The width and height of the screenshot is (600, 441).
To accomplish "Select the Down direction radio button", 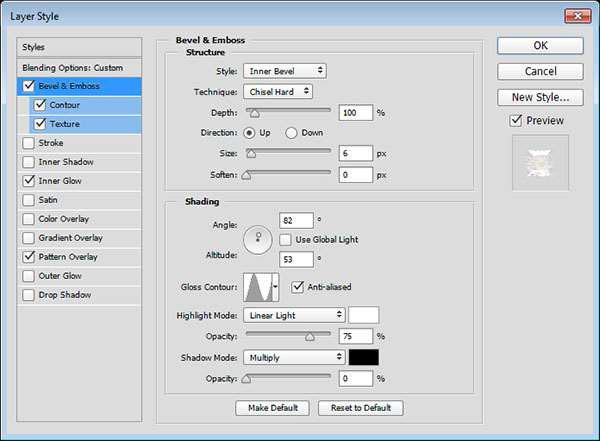I will [x=292, y=132].
